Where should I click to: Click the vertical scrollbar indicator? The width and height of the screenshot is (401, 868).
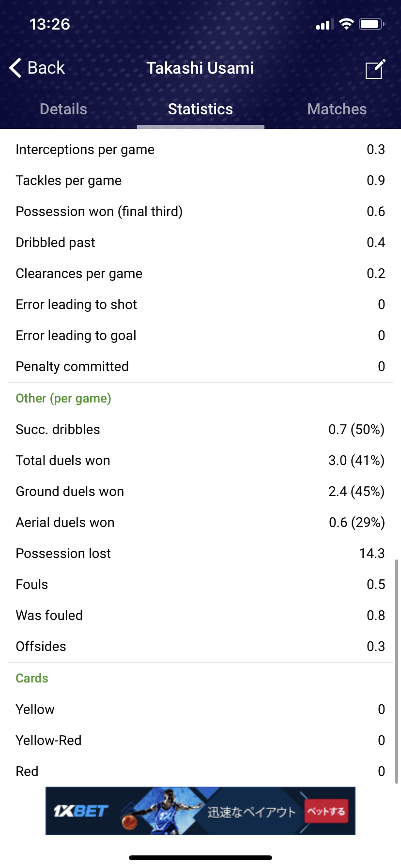click(397, 671)
